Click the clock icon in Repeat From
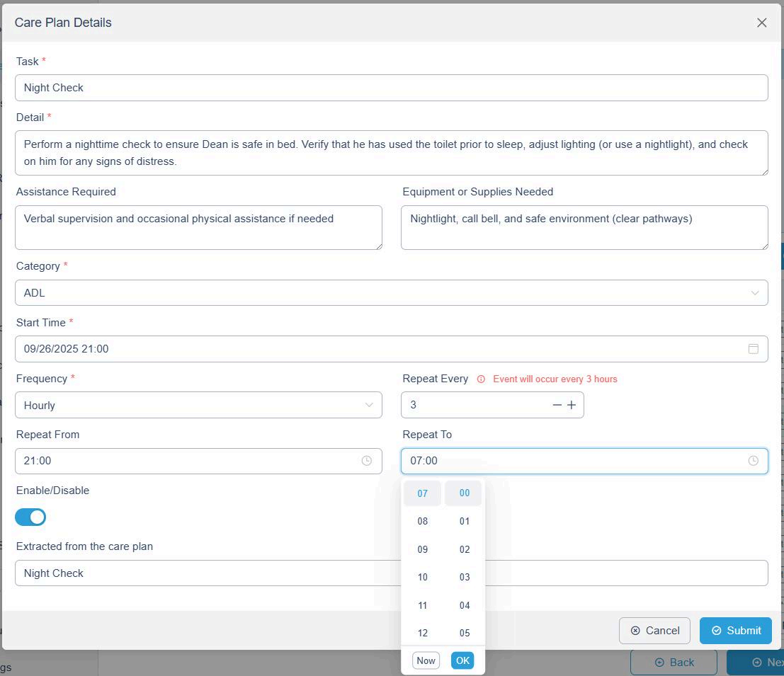The width and height of the screenshot is (784, 676). pos(367,461)
